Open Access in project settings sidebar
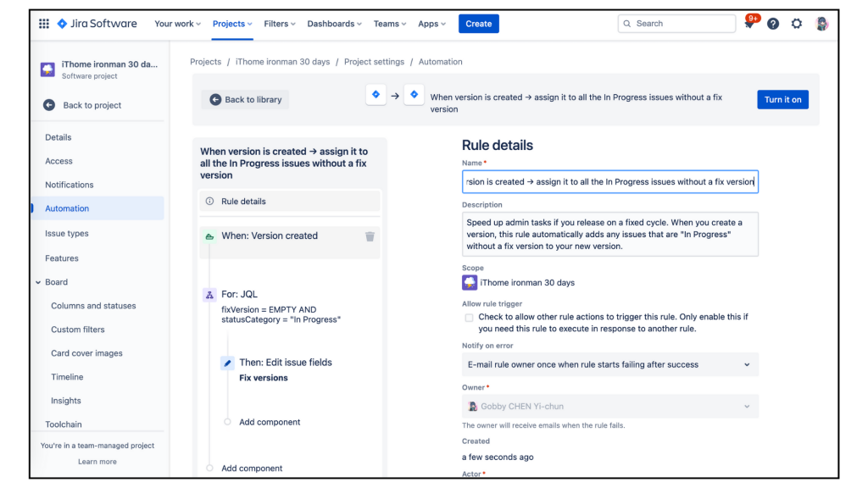 [58, 161]
